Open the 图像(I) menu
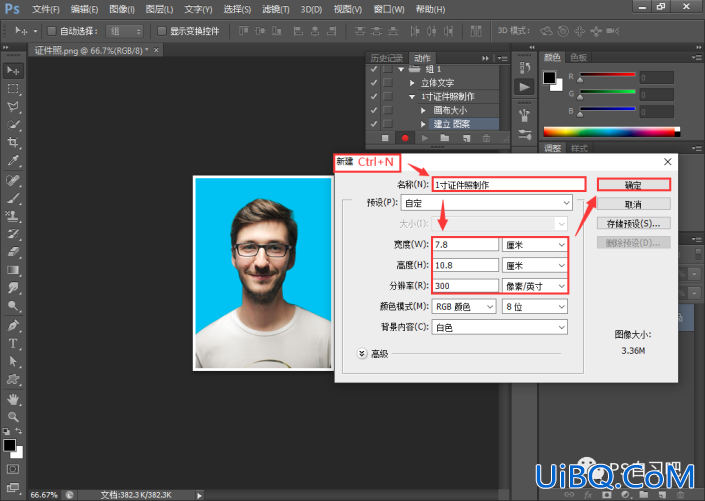The width and height of the screenshot is (705, 501). pos(122,9)
